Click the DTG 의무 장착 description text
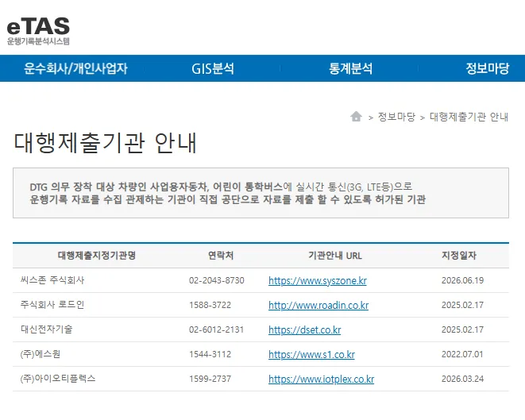525x420 pixels. (228, 193)
